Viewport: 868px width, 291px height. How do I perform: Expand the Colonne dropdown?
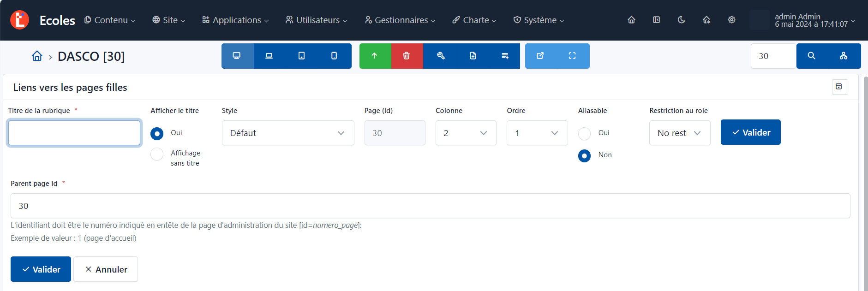(466, 133)
